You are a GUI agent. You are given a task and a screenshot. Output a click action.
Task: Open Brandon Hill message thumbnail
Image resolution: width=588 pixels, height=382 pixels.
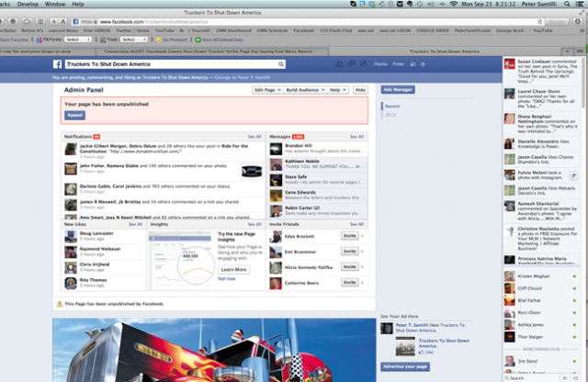(x=276, y=149)
